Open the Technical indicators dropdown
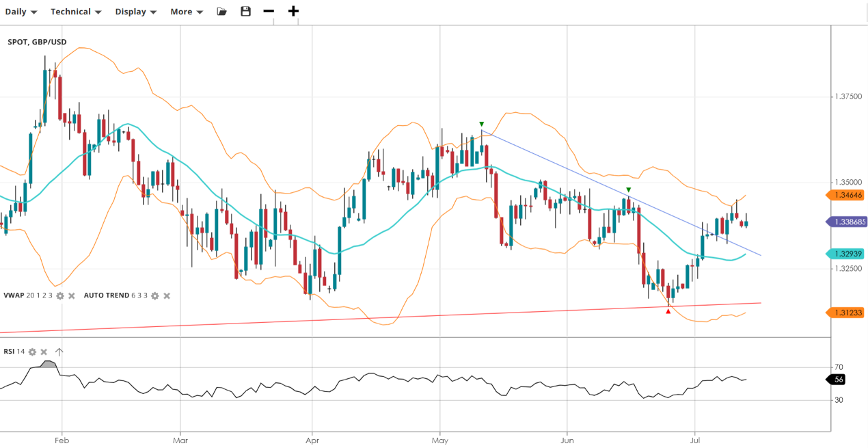This screenshot has height=448, width=868. click(76, 12)
